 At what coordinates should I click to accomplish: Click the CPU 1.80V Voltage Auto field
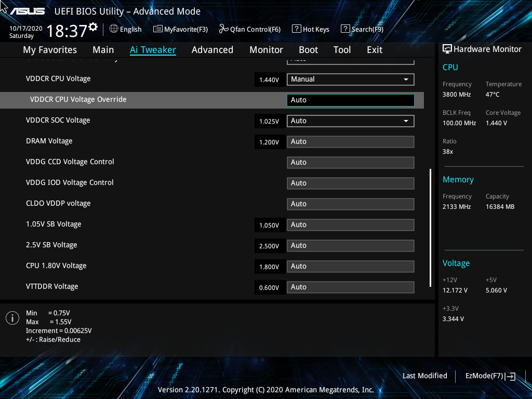pyautogui.click(x=351, y=267)
